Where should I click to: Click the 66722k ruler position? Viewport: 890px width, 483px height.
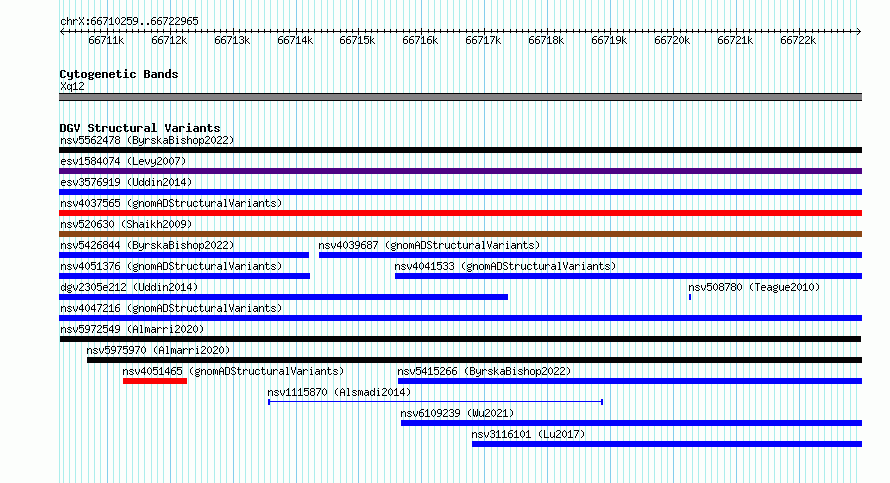(x=798, y=40)
